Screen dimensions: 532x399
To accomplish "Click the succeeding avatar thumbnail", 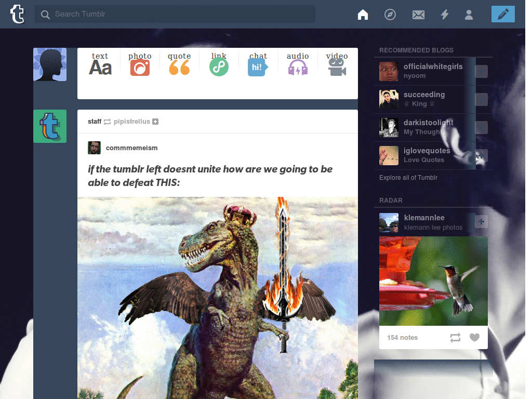I will point(389,99).
